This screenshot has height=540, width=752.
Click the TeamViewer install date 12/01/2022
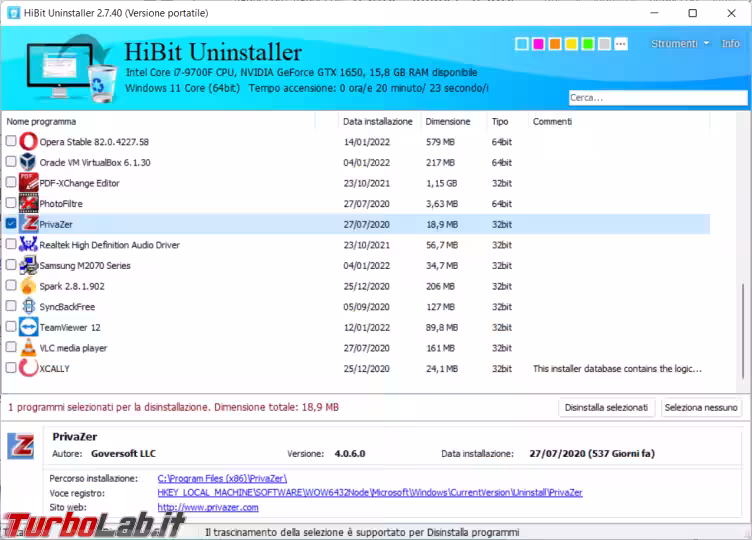point(366,328)
